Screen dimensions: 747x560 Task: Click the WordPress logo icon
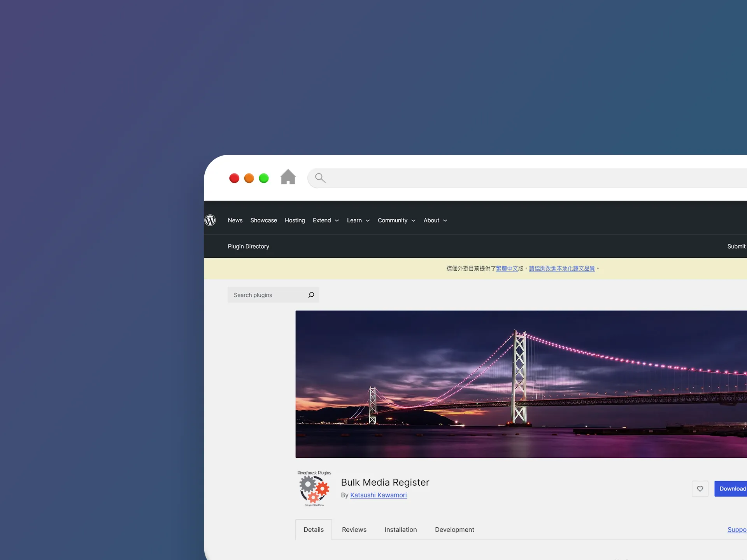(210, 220)
